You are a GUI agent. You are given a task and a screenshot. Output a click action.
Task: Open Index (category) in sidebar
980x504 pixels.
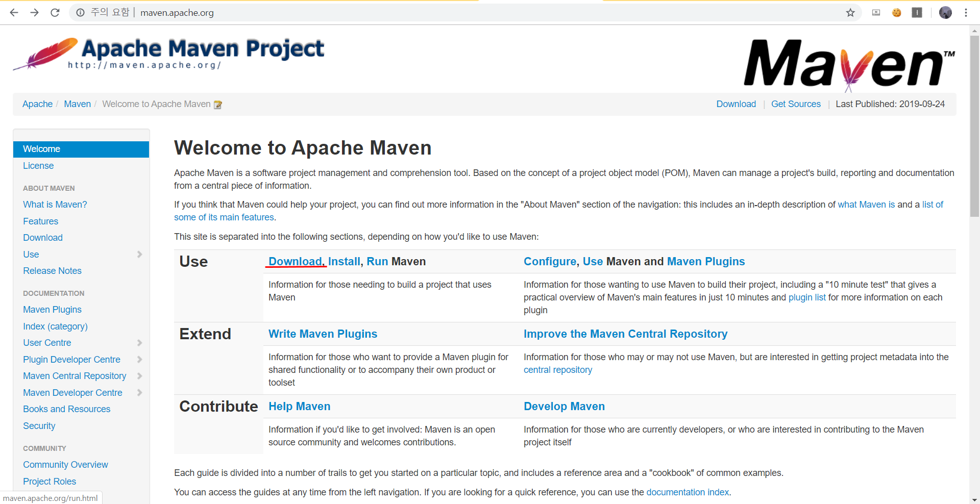coord(55,326)
